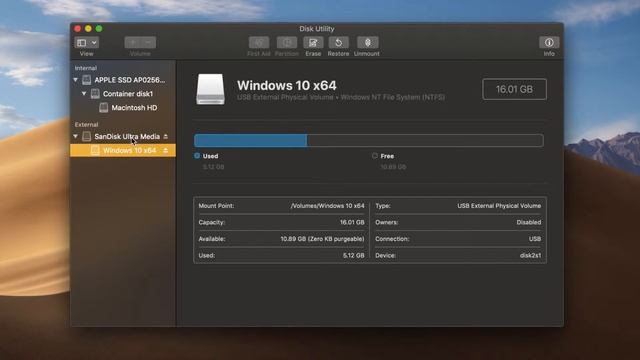Image resolution: width=640 pixels, height=360 pixels.
Task: Click the blue used-space bar segment
Action: (x=251, y=140)
